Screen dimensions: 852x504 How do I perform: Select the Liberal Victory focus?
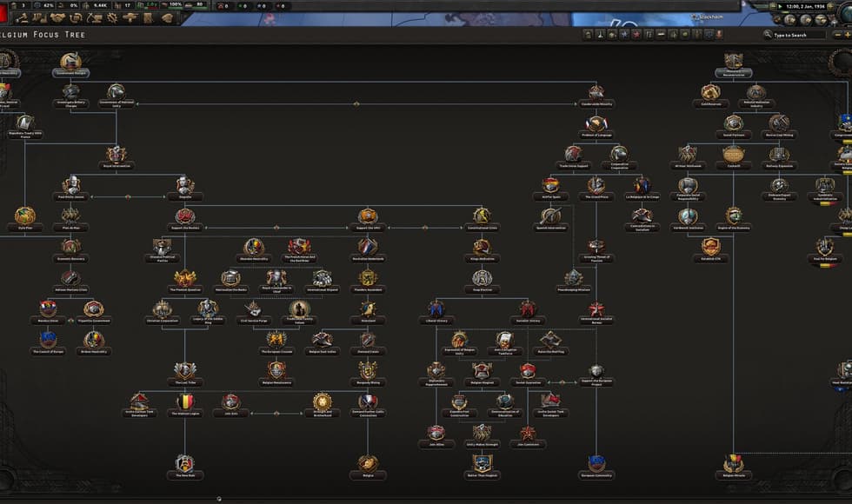pyautogui.click(x=436, y=312)
